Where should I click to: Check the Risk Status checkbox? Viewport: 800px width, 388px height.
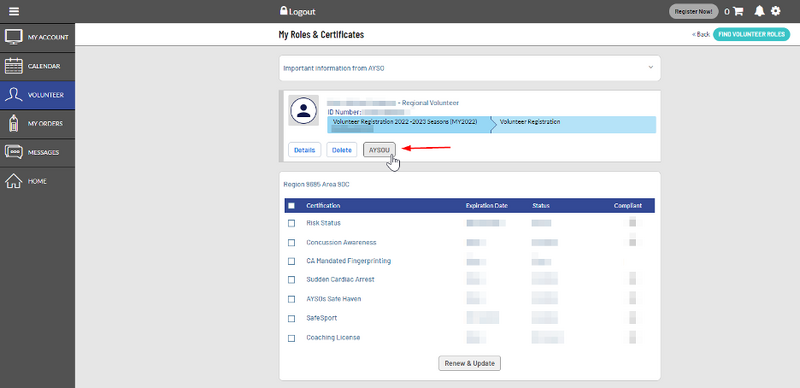pos(291,223)
